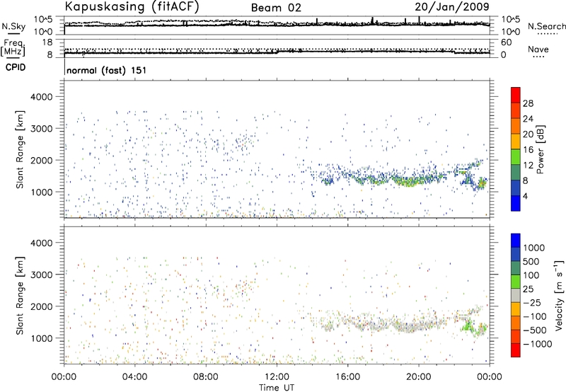The image size is (566, 392).
Task: Click the 'N.Search' legend label
Action: [x=546, y=26]
